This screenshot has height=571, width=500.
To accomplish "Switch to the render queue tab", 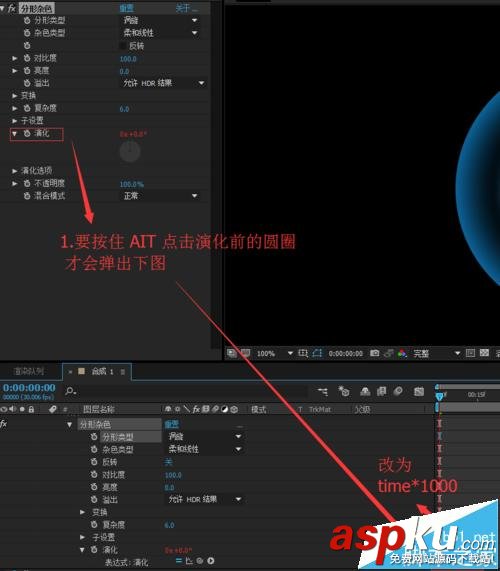I will pos(29,371).
